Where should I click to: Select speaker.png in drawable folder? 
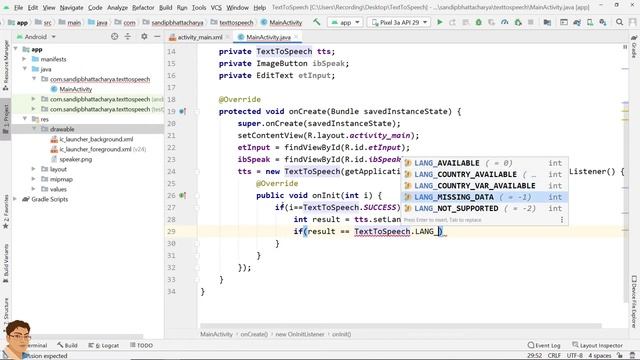76,159
